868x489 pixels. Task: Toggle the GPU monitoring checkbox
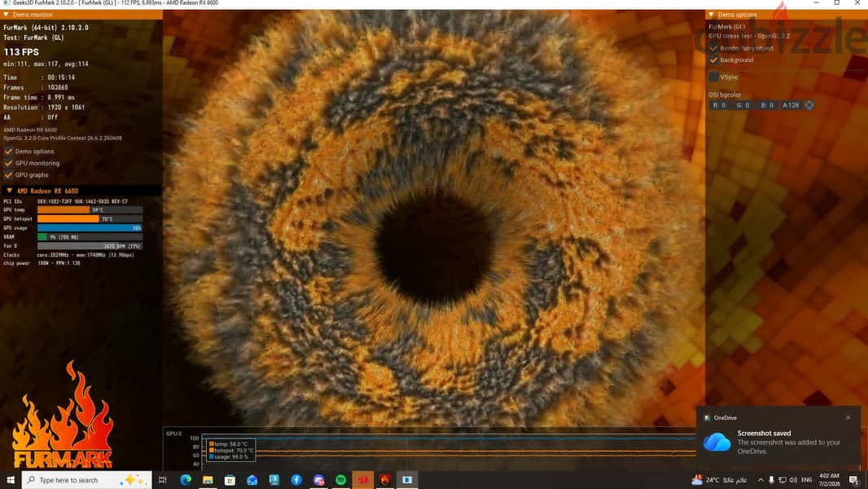tap(8, 163)
